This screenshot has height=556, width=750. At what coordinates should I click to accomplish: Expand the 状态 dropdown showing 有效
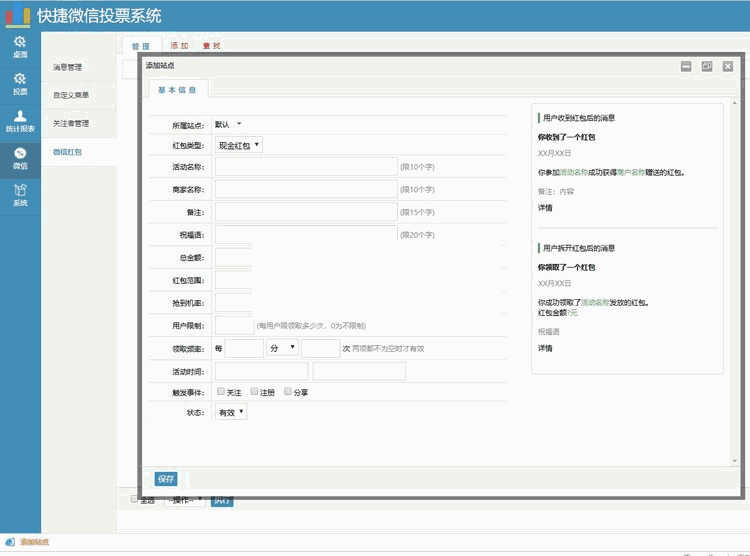[230, 412]
